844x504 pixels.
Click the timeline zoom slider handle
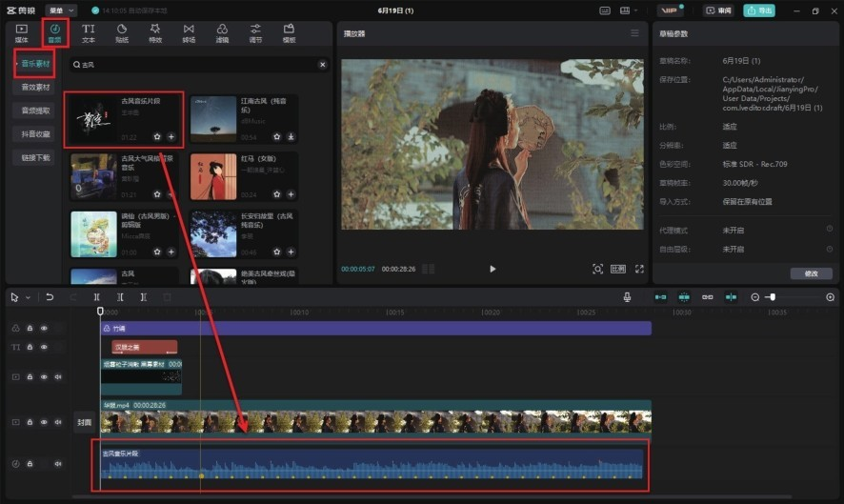[772, 297]
